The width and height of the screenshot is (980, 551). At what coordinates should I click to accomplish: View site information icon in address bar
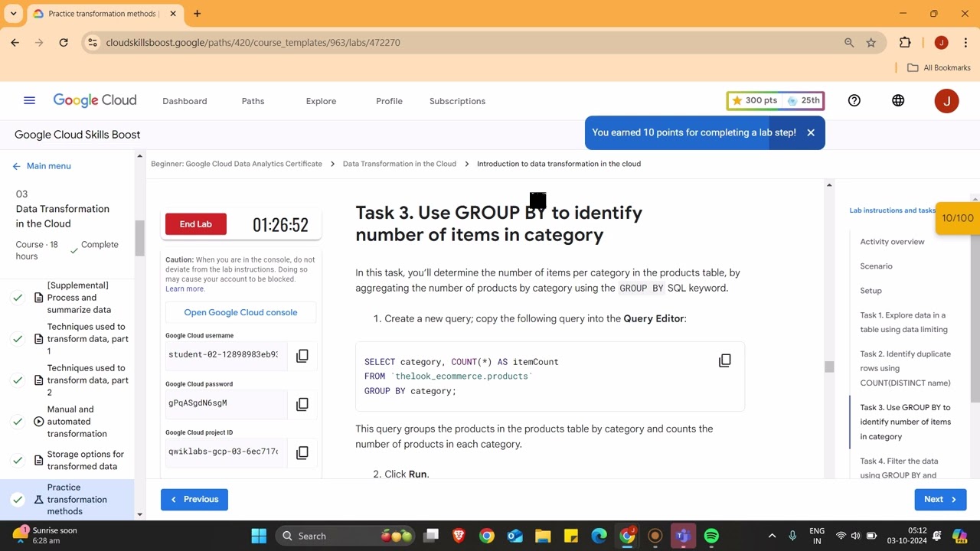coord(93,43)
